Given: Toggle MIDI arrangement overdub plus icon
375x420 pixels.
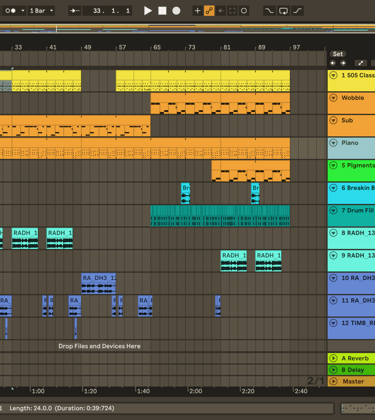Looking at the screenshot, I should 197,11.
